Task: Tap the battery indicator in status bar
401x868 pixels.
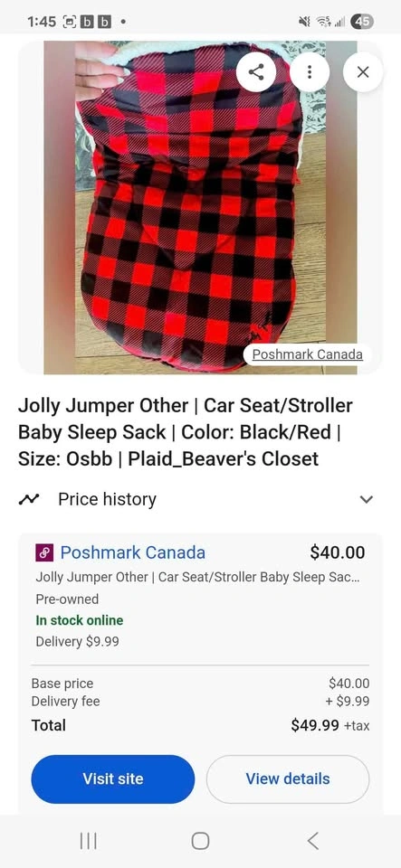Action: 363,22
